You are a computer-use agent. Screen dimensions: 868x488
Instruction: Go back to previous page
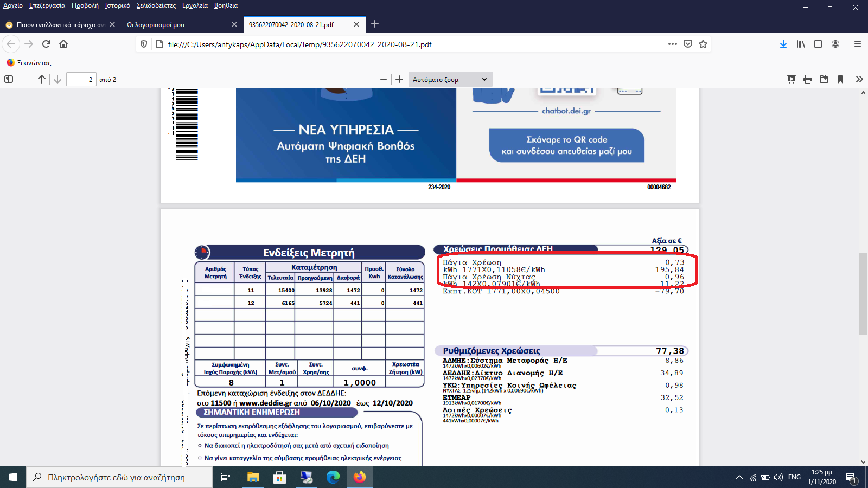click(x=11, y=44)
